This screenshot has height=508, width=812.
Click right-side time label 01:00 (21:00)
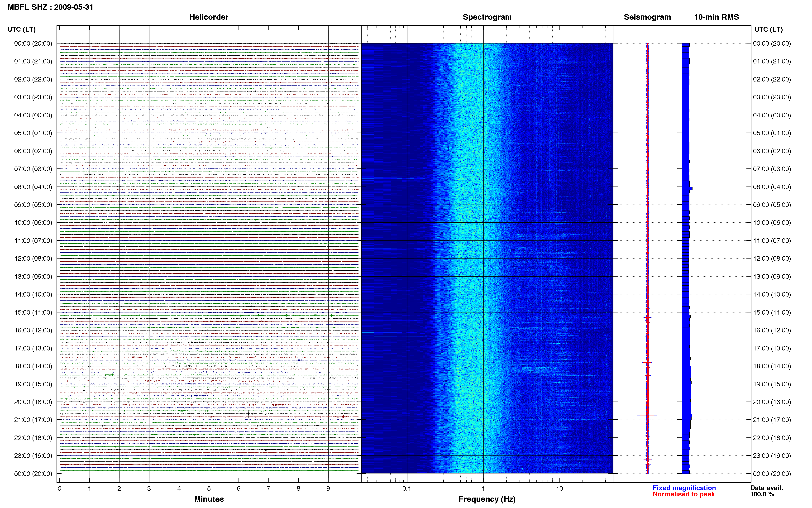(772, 61)
